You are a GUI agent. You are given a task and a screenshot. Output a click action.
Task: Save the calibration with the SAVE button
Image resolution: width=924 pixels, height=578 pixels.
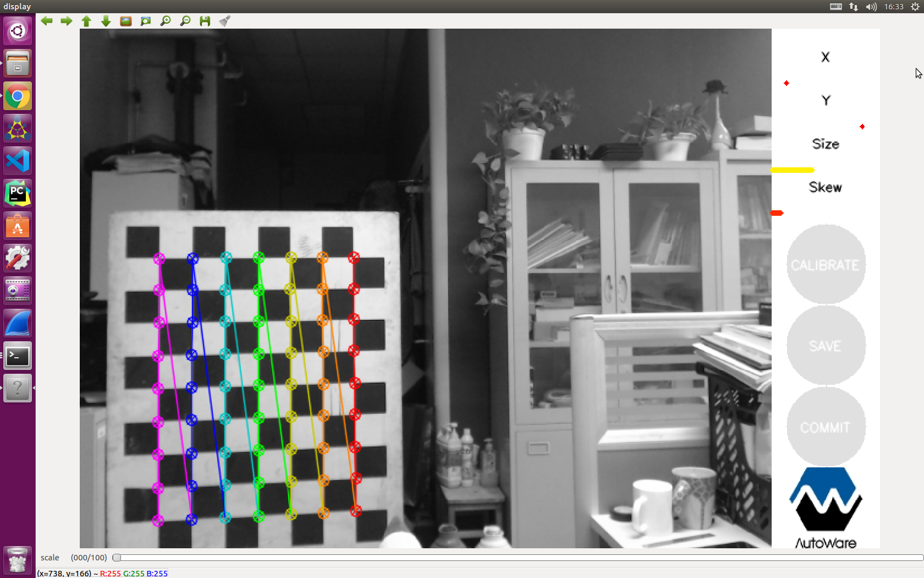coord(826,345)
